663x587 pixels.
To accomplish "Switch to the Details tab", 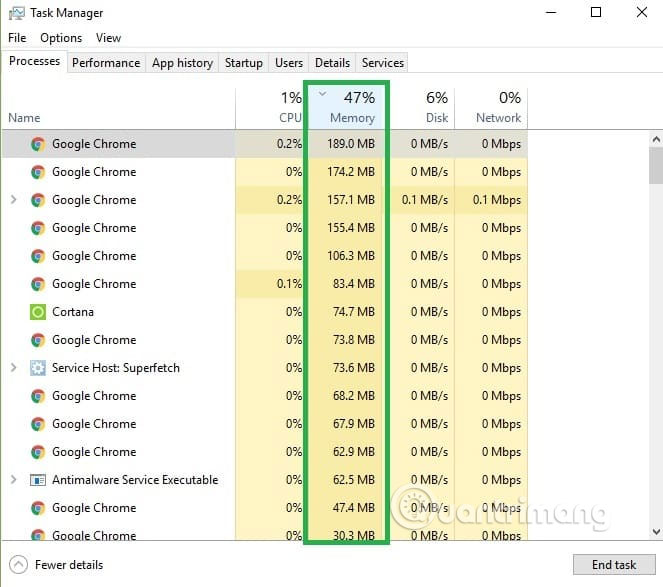I will [332, 63].
